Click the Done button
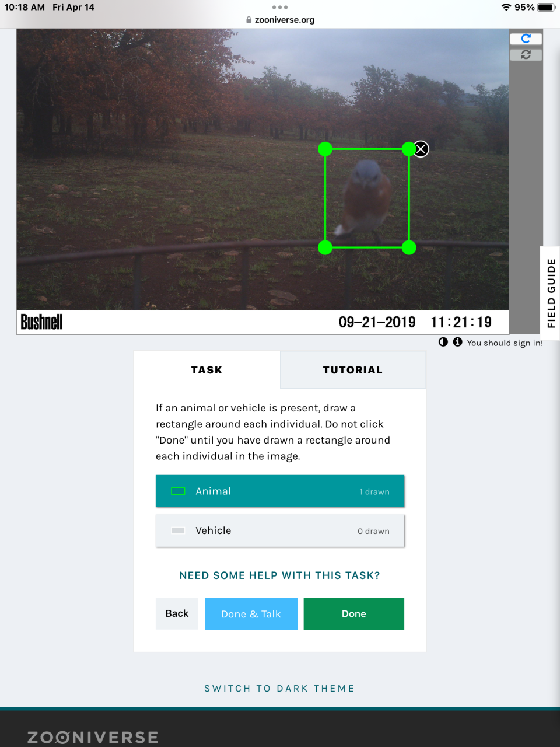Viewport: 560px width, 747px height. click(354, 614)
